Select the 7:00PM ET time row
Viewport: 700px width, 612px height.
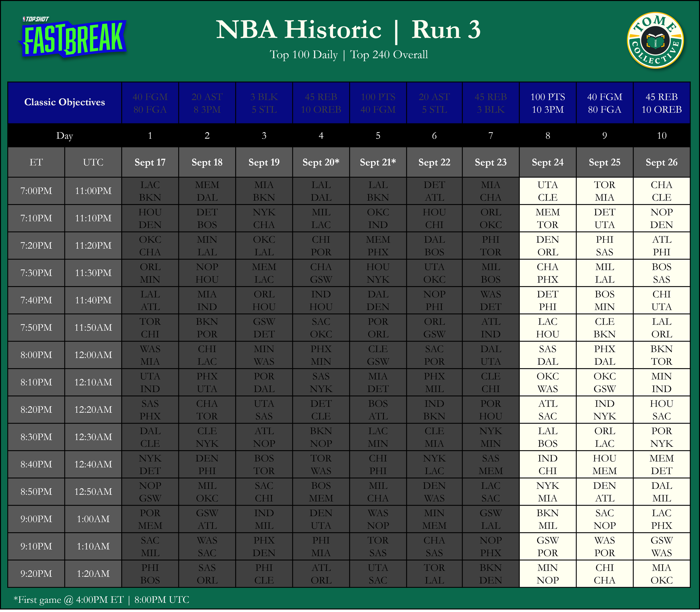(x=36, y=191)
